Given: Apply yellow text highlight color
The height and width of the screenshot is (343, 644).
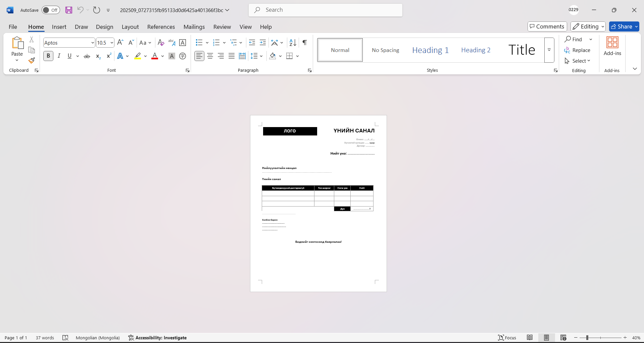Looking at the screenshot, I should click(138, 56).
